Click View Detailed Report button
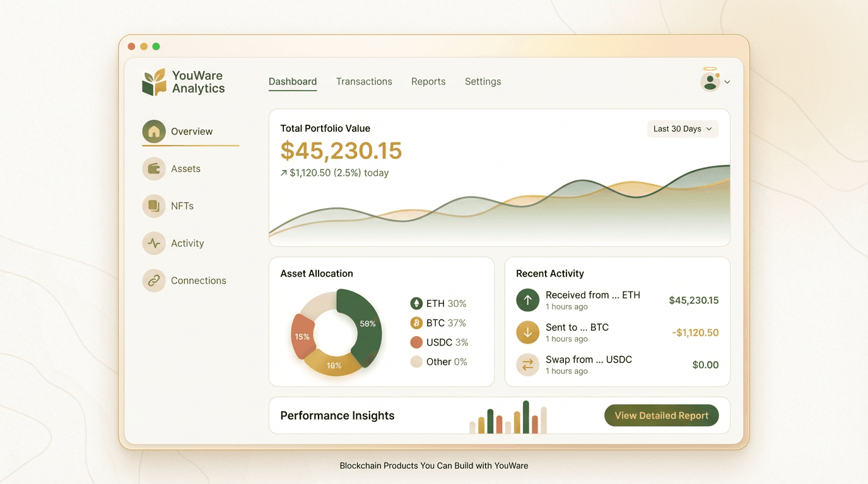868x484 pixels. (662, 415)
